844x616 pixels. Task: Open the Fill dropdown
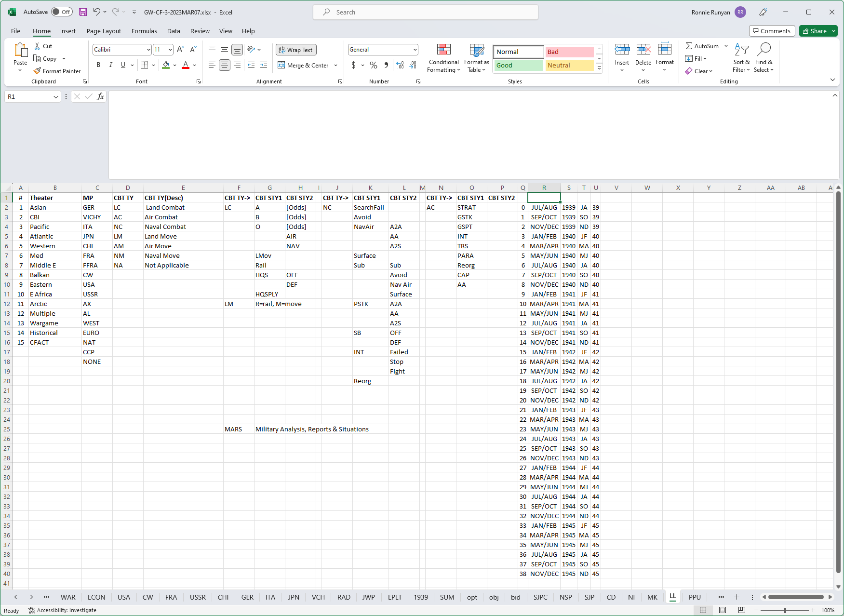click(x=696, y=59)
